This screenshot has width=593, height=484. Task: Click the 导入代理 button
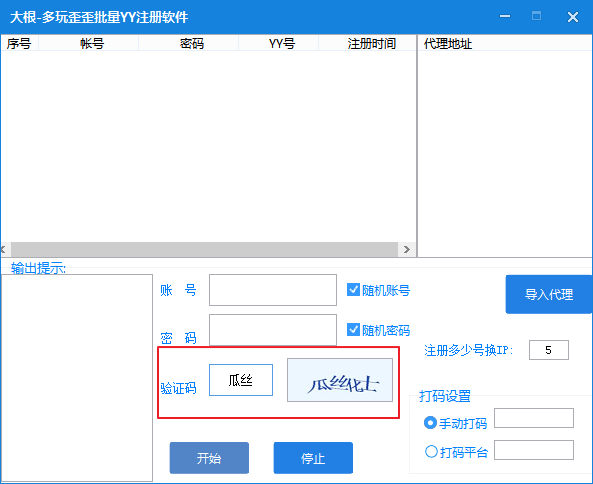point(549,294)
